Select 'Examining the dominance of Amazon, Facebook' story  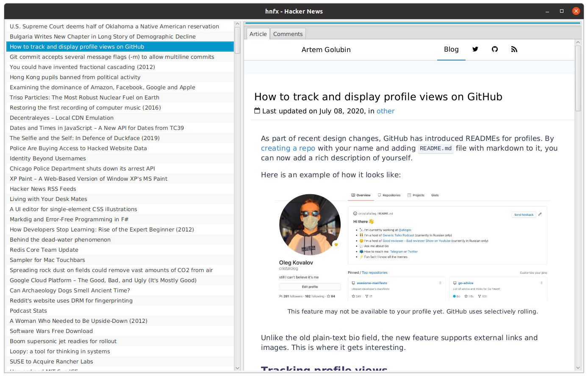120,87
